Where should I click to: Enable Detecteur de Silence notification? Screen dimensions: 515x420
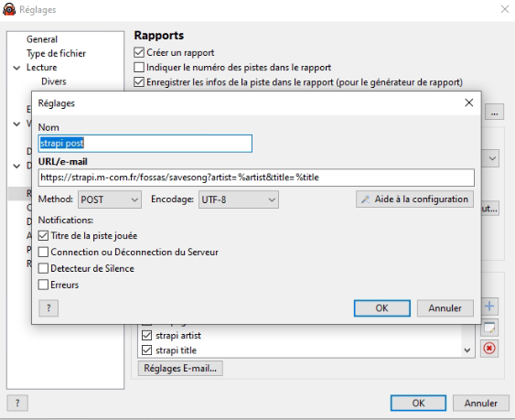coord(43,268)
